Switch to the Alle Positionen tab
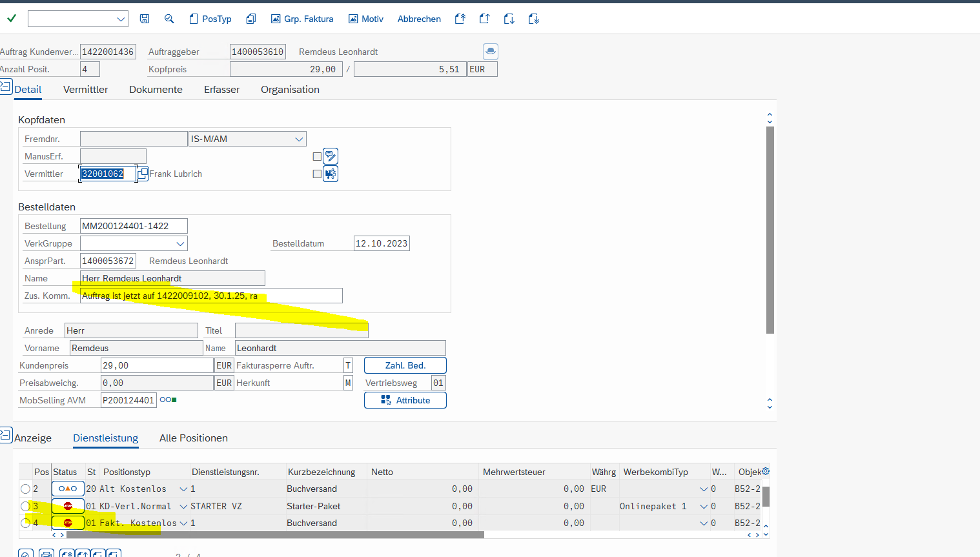Image resolution: width=980 pixels, height=557 pixels. (194, 438)
